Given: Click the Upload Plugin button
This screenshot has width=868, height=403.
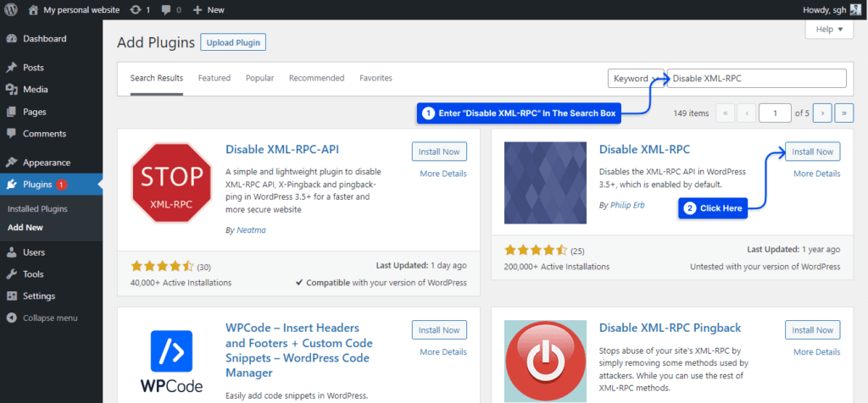Looking at the screenshot, I should pos(233,42).
